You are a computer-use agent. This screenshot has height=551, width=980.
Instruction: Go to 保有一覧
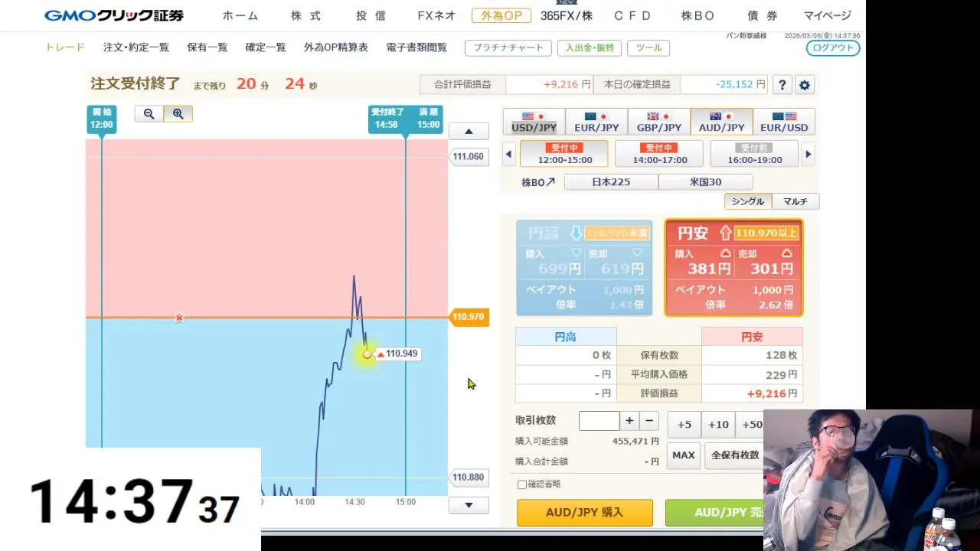pos(207,47)
